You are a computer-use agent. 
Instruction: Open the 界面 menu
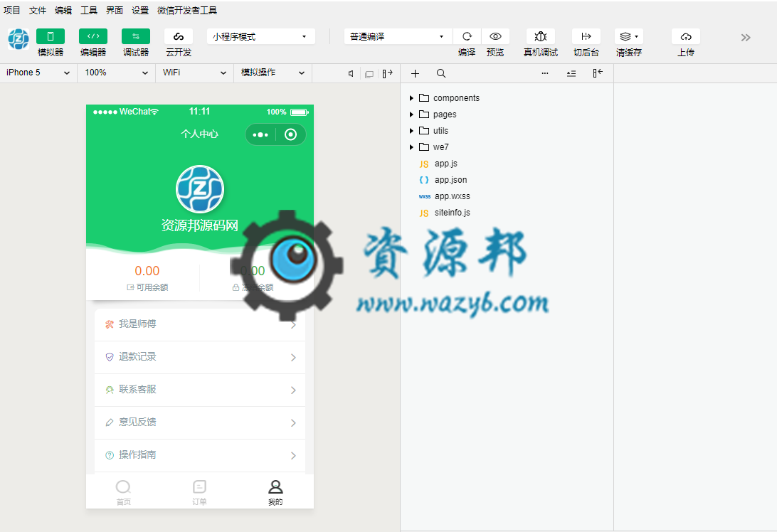(x=115, y=11)
